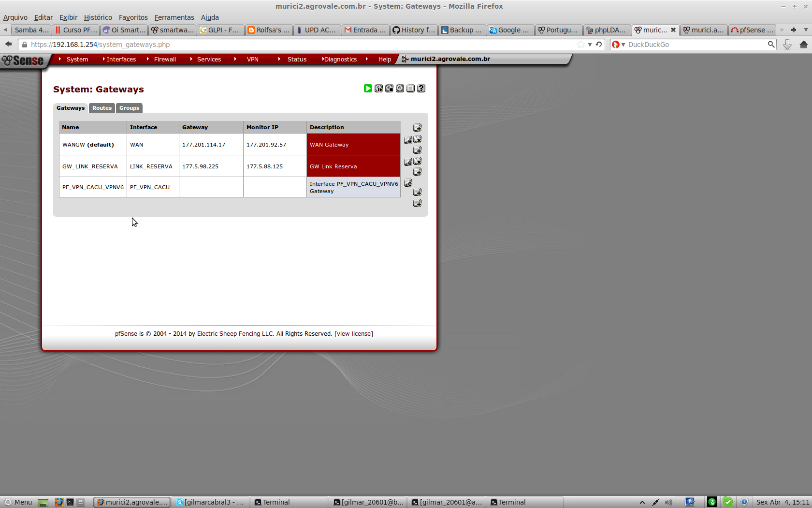
Task: Open the VPN dropdown menu
Action: tap(253, 60)
